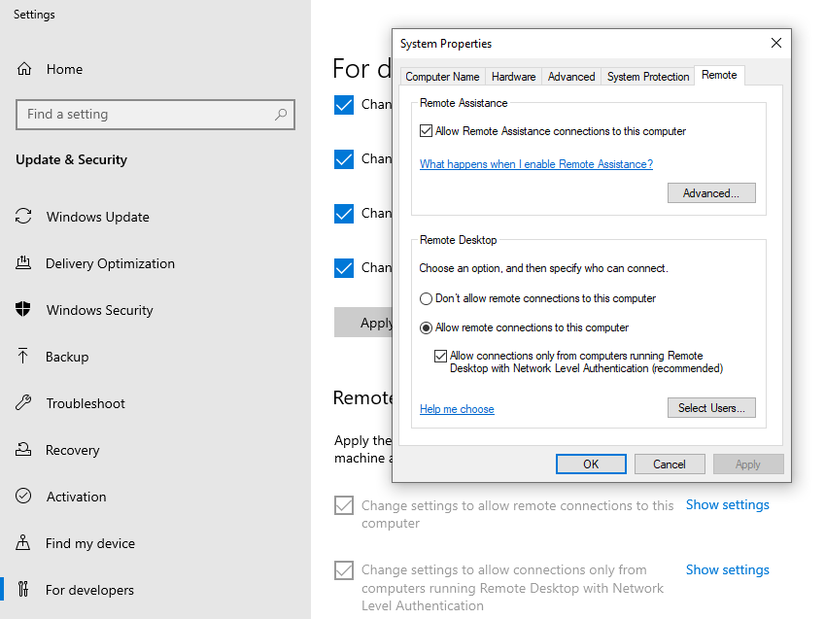Select the Troubleshoot wrench icon
The image size is (825, 619).
coord(23,403)
